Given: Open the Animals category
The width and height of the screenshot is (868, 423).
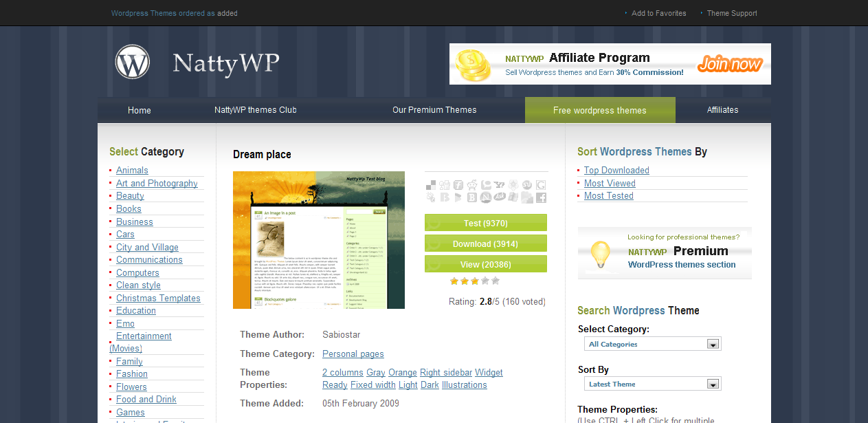Looking at the screenshot, I should tap(132, 170).
